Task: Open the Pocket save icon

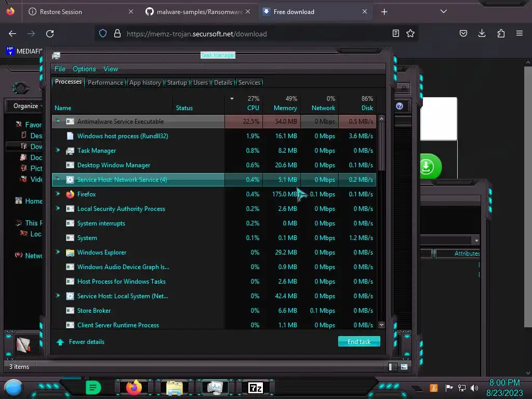Action: [463, 33]
